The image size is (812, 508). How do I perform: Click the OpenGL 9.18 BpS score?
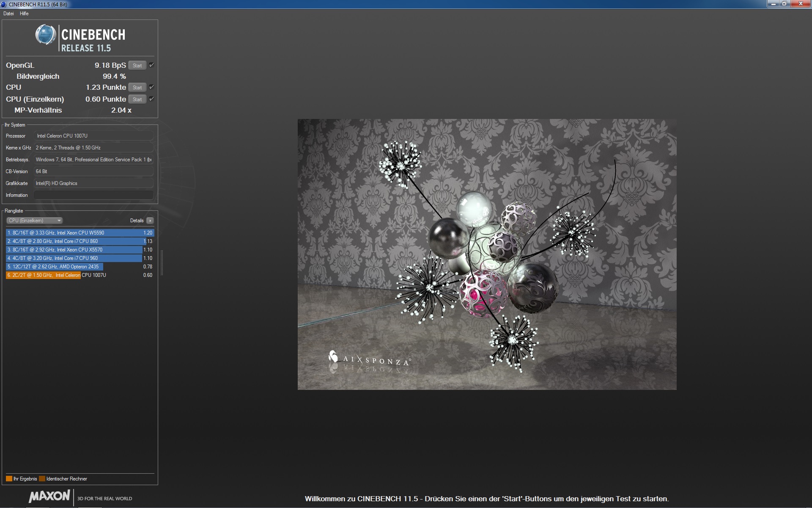110,65
